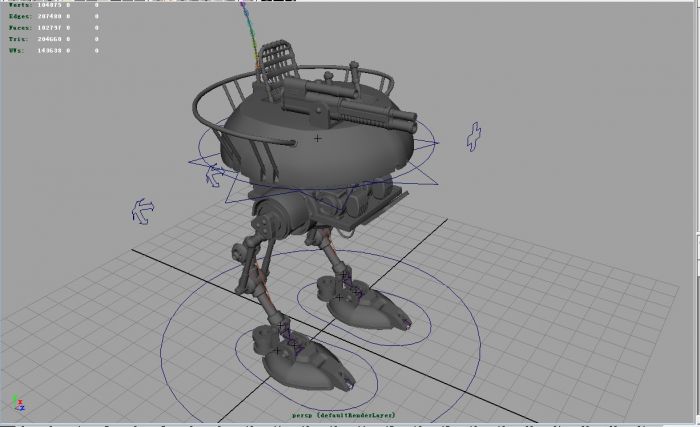Select the pivot cross marker on the robot dome

[x=317, y=138]
